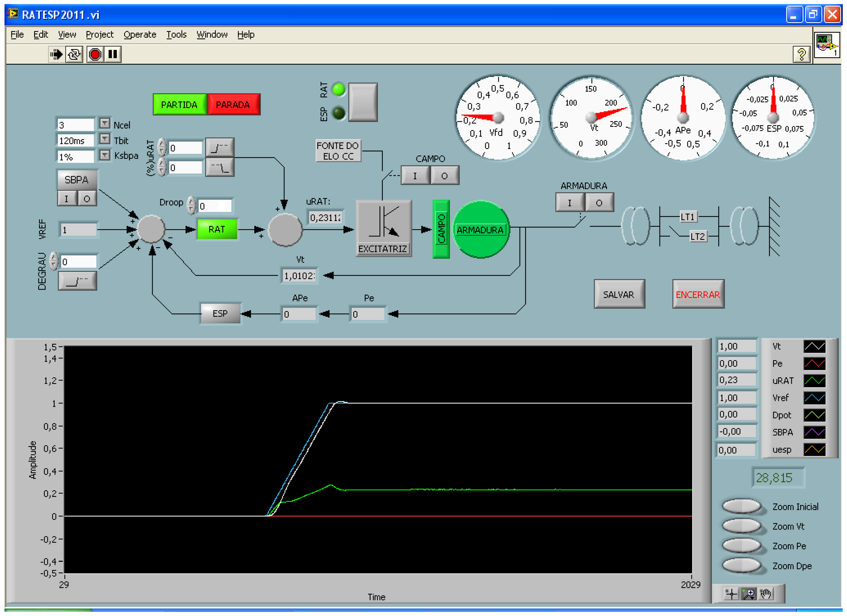Image resolution: width=847 pixels, height=616 pixels.
Task: Toggle the RAT green button on
Action: [217, 229]
